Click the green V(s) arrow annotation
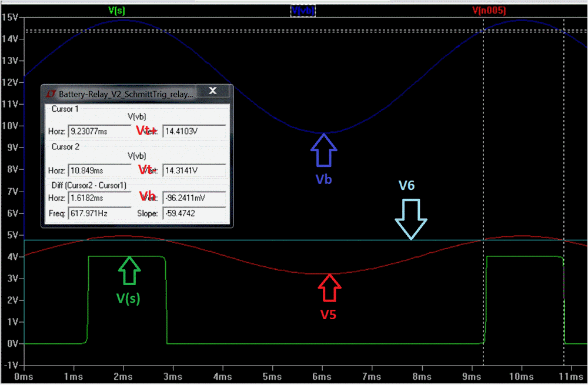588x385 pixels. coord(129,272)
